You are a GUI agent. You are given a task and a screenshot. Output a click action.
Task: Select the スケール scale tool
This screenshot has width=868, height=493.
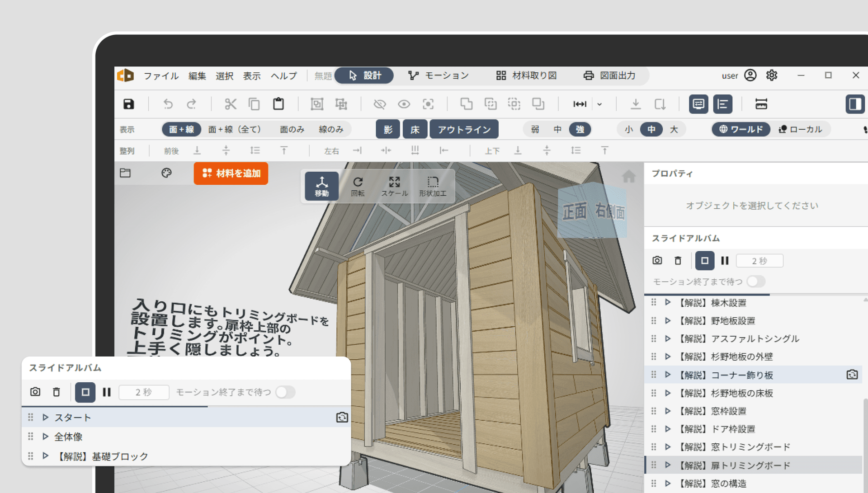(394, 186)
